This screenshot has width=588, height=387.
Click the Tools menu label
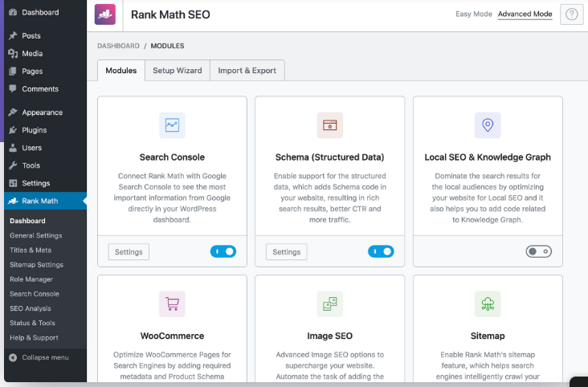click(x=31, y=165)
